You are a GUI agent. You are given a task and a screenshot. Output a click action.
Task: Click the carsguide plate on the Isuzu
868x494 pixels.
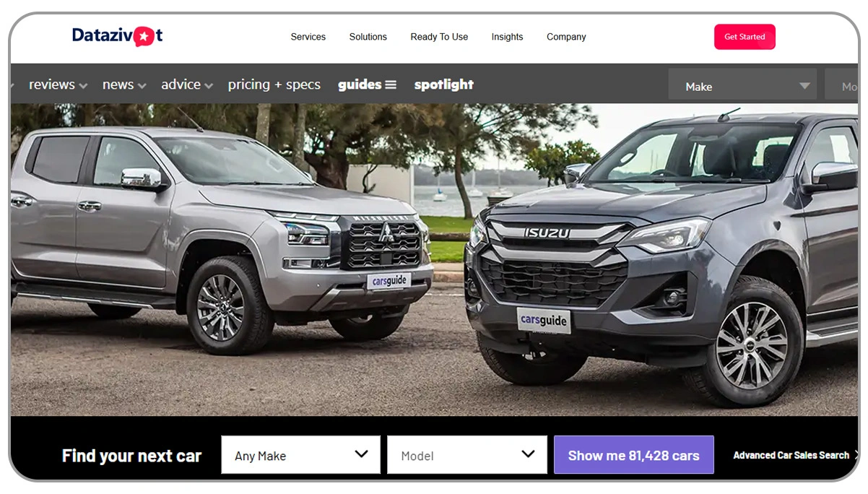coord(544,320)
